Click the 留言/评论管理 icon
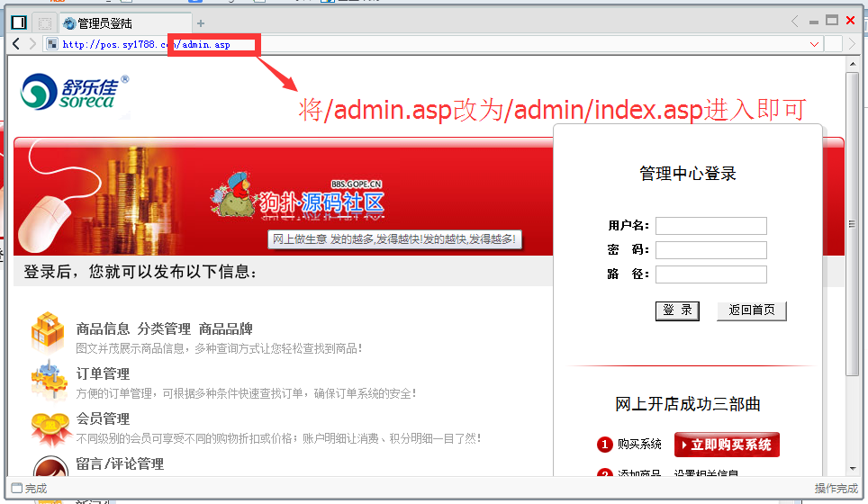Screen dimensions: 868x504 (50, 466)
